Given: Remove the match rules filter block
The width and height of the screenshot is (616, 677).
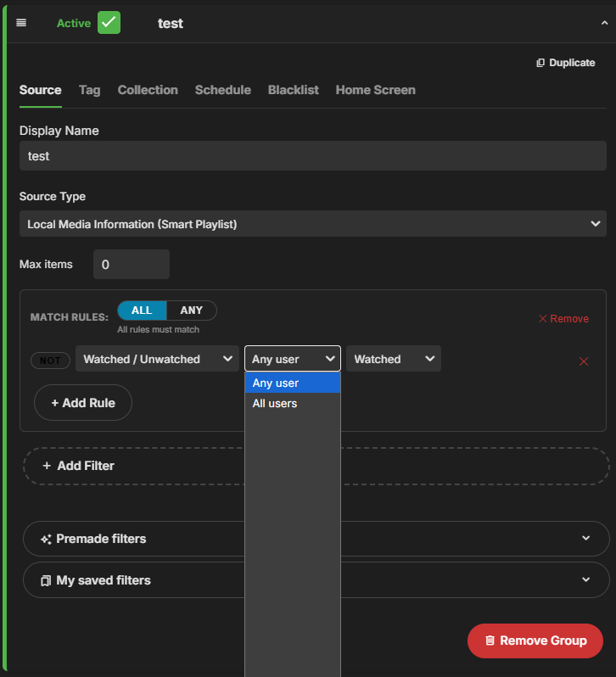Looking at the screenshot, I should coord(563,319).
